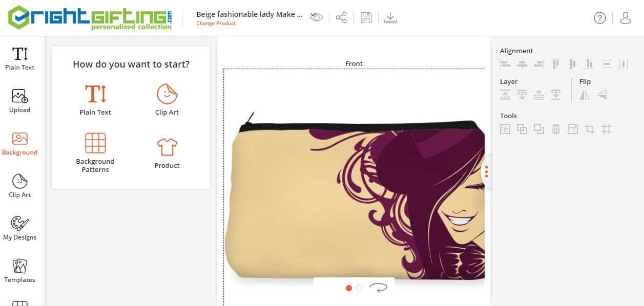
Task: Toggle the grid tool
Action: click(607, 129)
